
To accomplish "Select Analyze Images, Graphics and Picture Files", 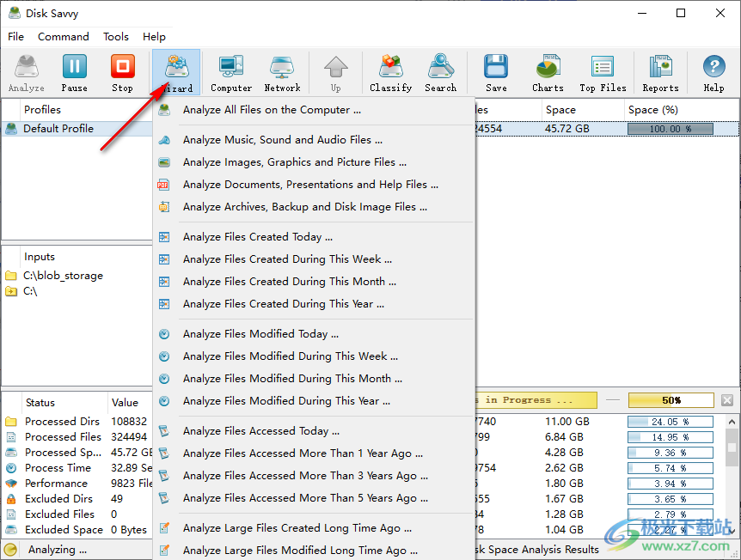I will click(x=314, y=162).
